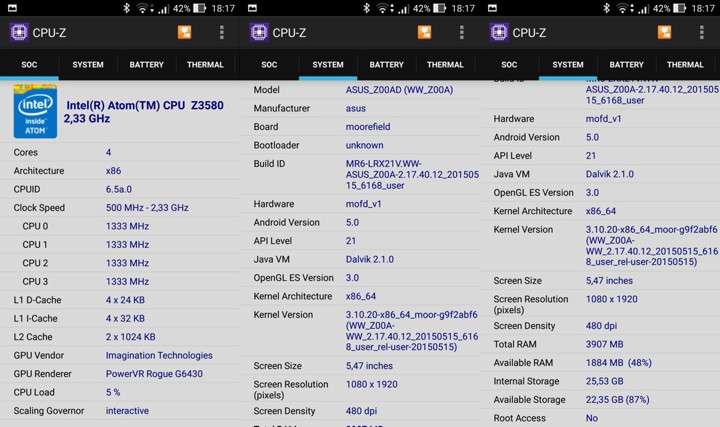Select SYSTEM tab in right screen

pyautogui.click(x=568, y=65)
